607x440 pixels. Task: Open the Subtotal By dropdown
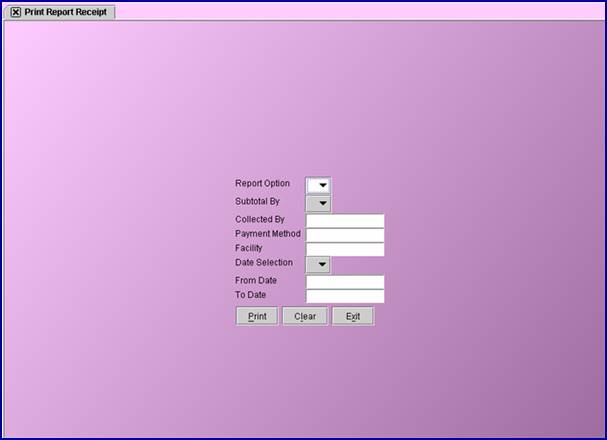[x=318, y=204]
